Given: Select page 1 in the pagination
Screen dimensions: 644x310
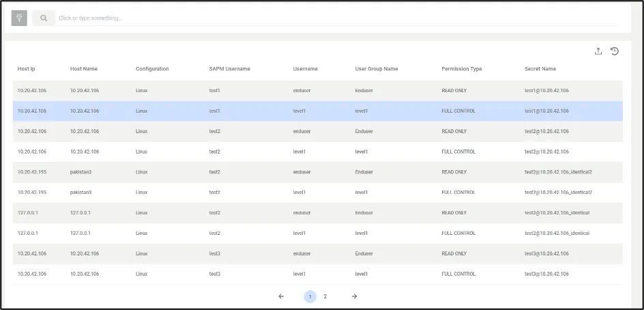Looking at the screenshot, I should [310, 296].
